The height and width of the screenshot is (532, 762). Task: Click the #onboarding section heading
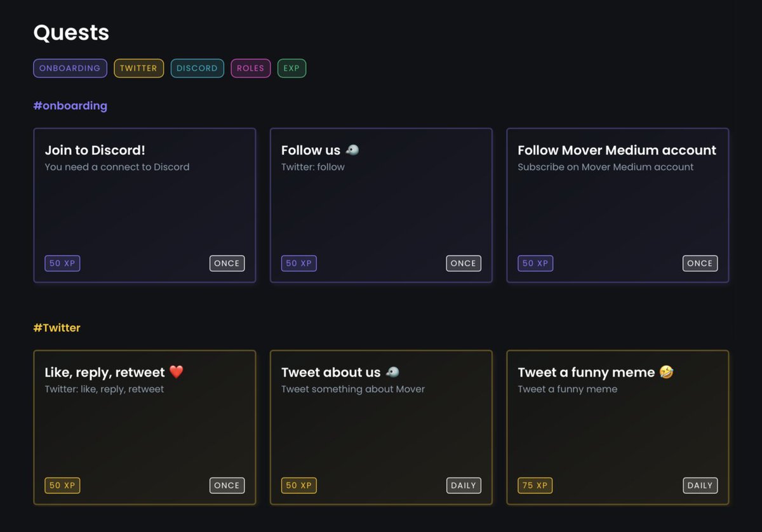coord(70,105)
